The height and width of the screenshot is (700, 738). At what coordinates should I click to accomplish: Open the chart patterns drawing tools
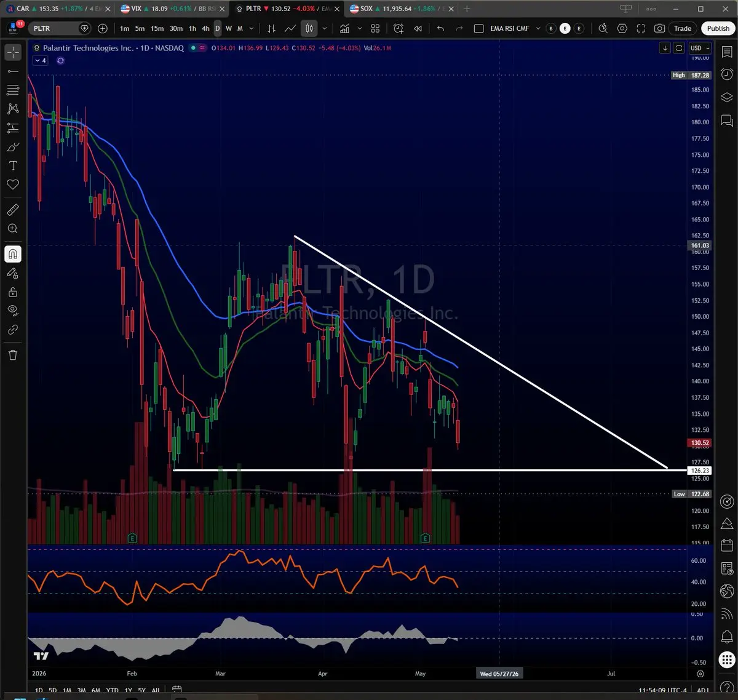pyautogui.click(x=13, y=109)
